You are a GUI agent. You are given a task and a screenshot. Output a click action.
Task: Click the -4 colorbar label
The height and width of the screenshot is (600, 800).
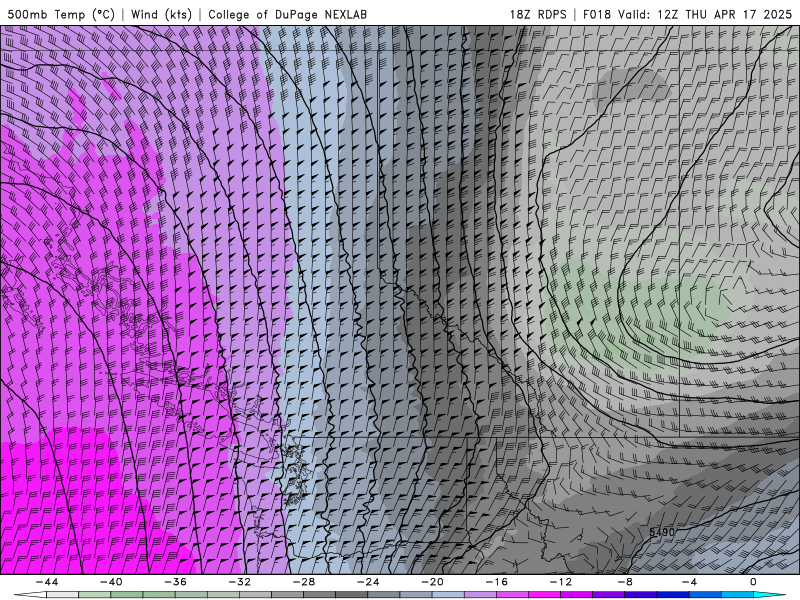(690, 582)
